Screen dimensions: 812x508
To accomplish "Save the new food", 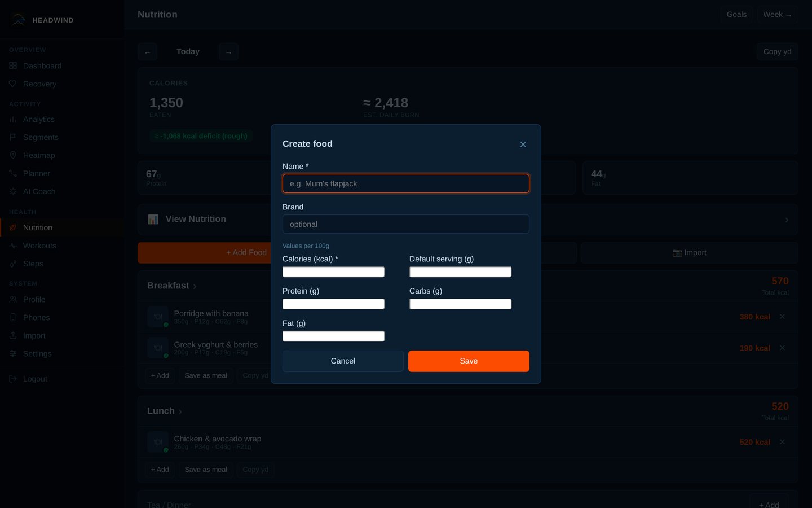I will (x=469, y=361).
